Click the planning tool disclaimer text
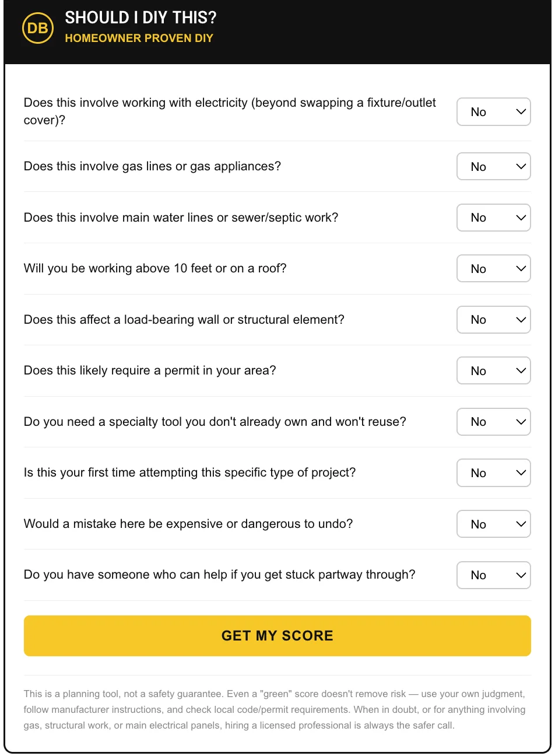This screenshot has height=756, width=555. tap(275, 710)
